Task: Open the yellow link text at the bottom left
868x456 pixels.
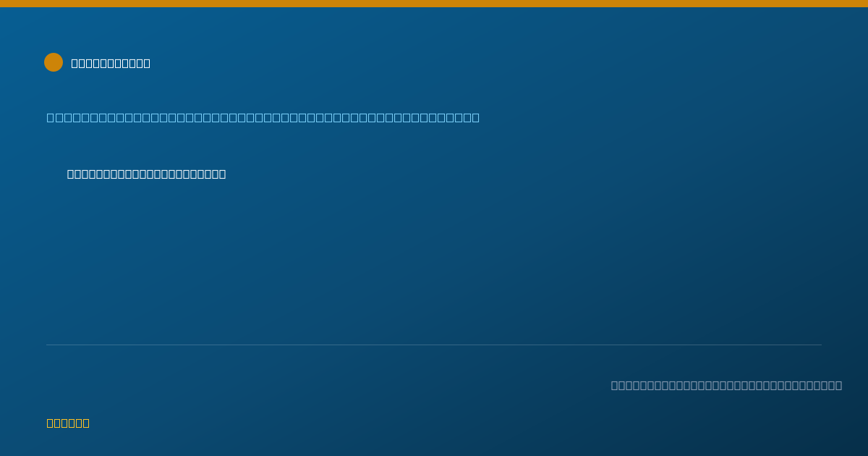Action: 68,423
